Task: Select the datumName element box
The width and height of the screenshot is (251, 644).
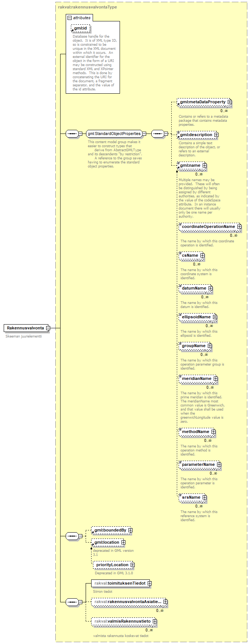Action: click(x=194, y=288)
